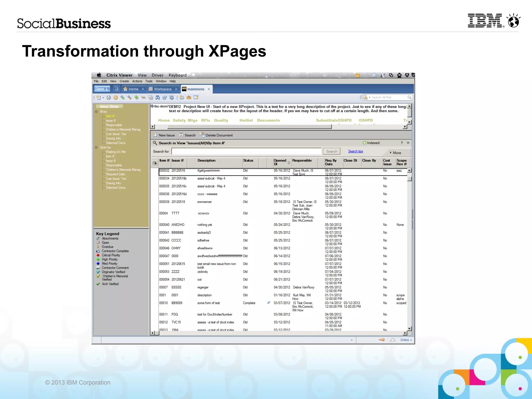Click the thumbnails icon beside Open button
Image resolution: width=532 pixels, height=399 pixels.
point(117,89)
